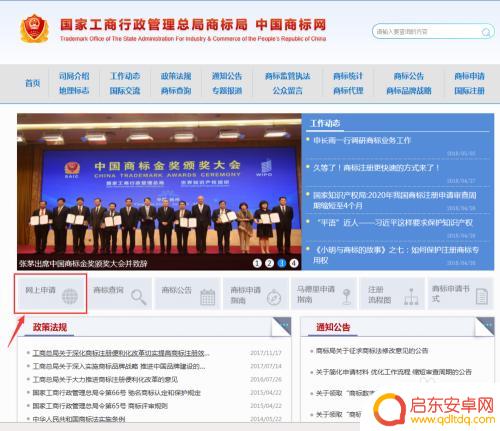
Task: Open news 《小明与商标的故事》之七
Action: click(x=396, y=255)
